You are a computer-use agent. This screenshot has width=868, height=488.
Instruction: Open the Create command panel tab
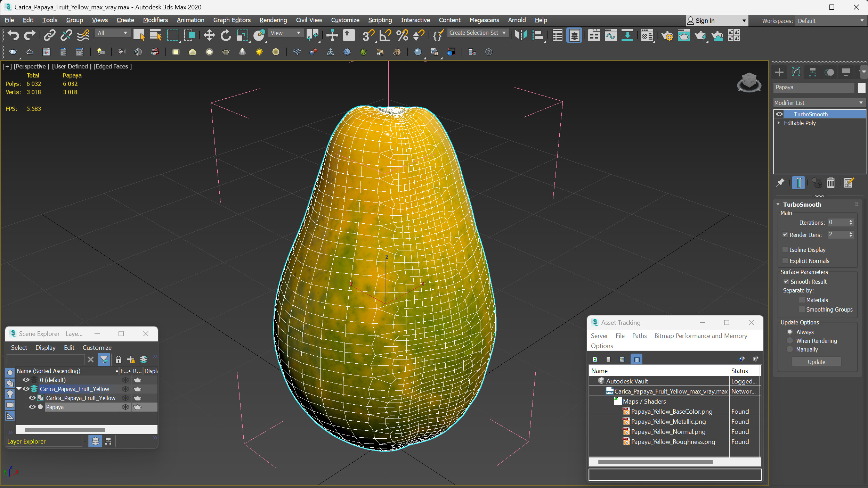779,72
